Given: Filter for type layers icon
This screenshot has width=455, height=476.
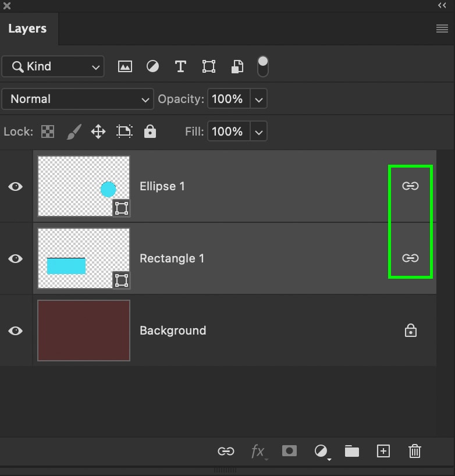Looking at the screenshot, I should pos(180,66).
